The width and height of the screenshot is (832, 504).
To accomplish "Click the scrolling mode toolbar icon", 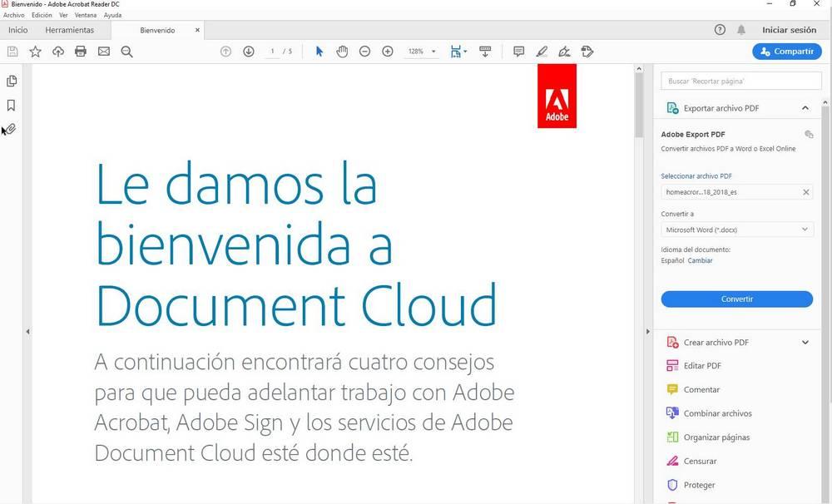I will [x=485, y=52].
